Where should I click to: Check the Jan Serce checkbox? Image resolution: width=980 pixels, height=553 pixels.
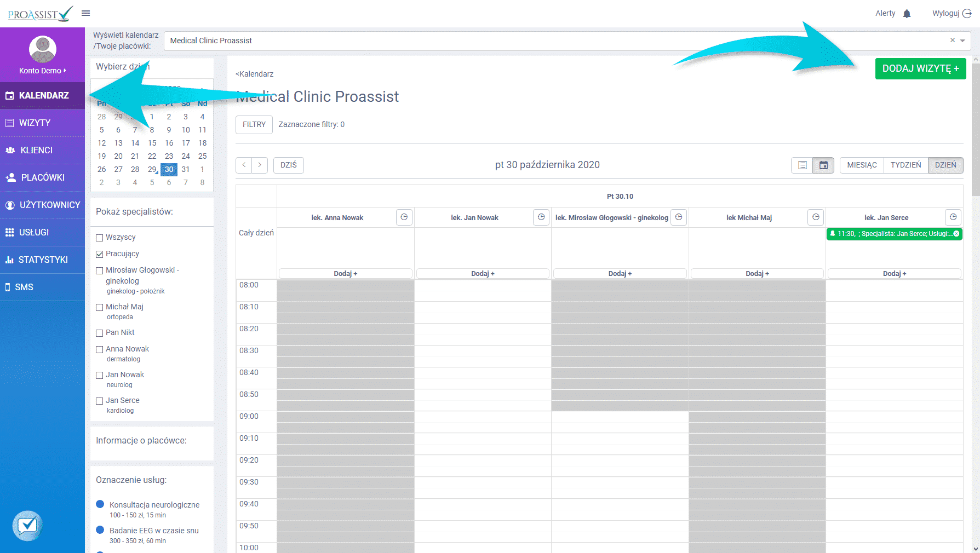tap(100, 401)
